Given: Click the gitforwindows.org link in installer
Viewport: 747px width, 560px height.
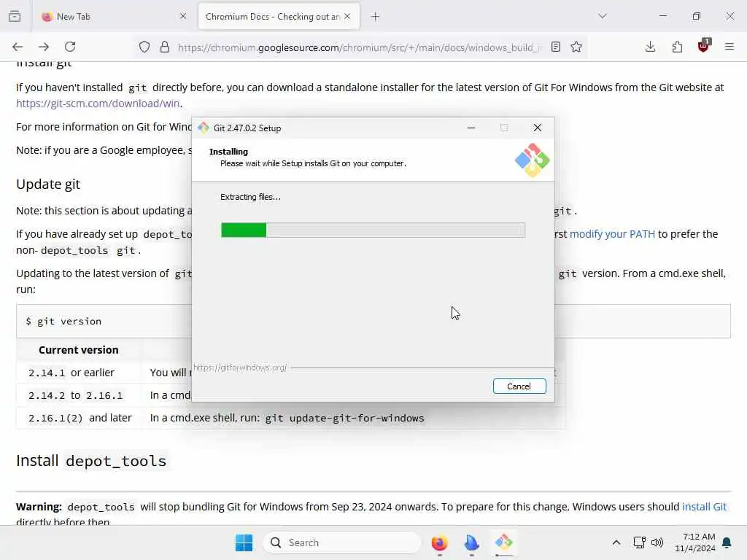Looking at the screenshot, I should pos(239,367).
